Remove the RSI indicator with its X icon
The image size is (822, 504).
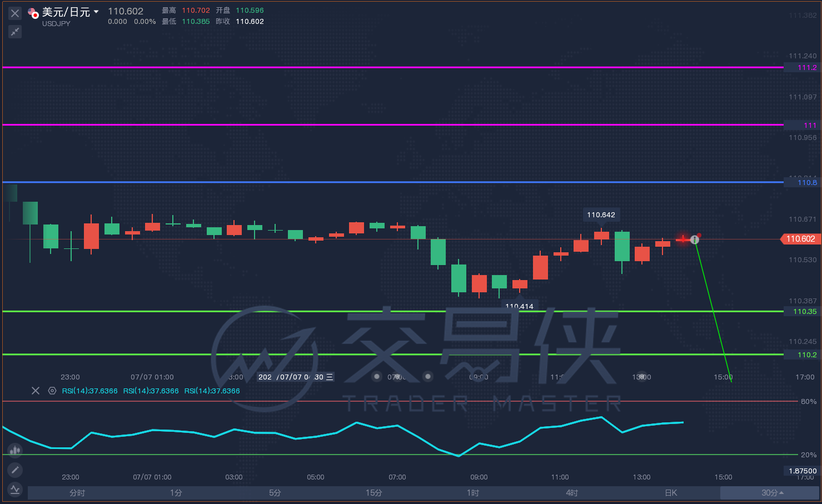pos(36,391)
